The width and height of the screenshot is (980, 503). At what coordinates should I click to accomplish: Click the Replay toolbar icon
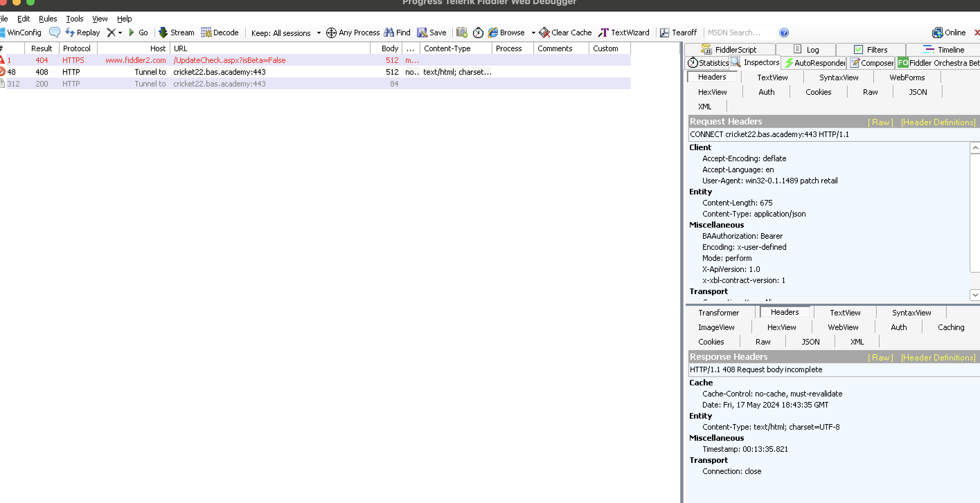point(70,32)
